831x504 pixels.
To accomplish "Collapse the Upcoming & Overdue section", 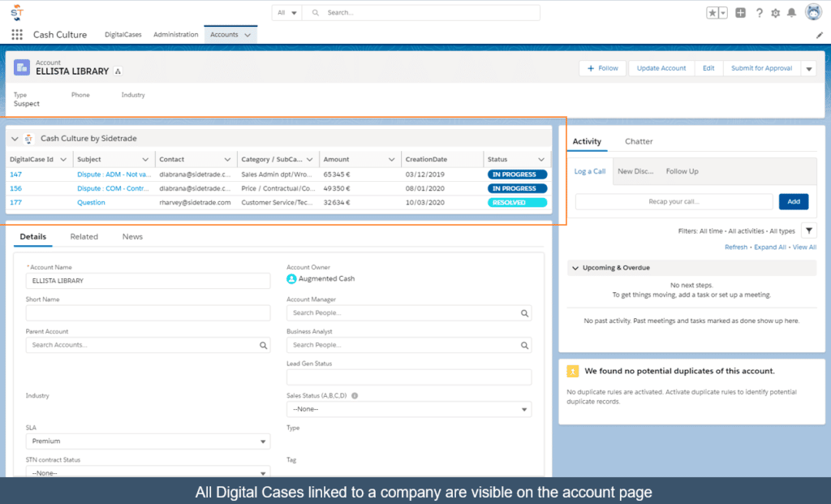I will coord(575,268).
